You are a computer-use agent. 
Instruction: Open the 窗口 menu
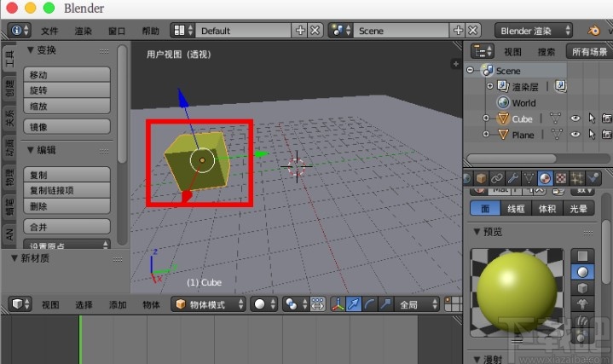pyautogui.click(x=117, y=31)
